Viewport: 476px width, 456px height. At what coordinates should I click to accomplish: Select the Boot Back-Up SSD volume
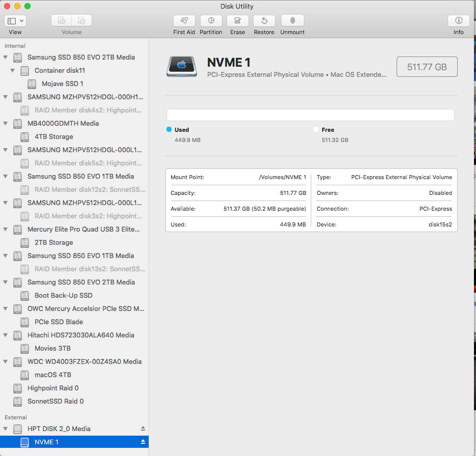tap(74, 295)
